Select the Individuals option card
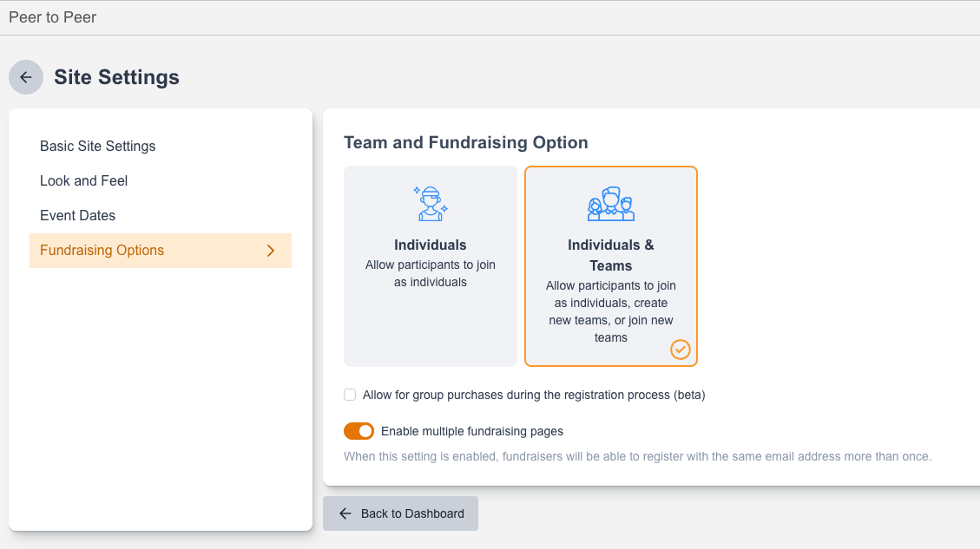 click(x=430, y=266)
